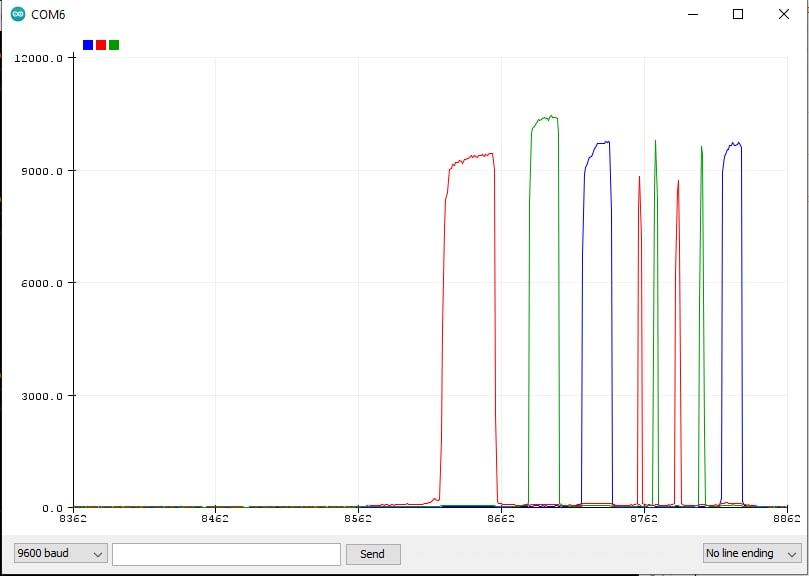Focus the serial message input field
The width and height of the screenshot is (809, 576).
[x=226, y=553]
